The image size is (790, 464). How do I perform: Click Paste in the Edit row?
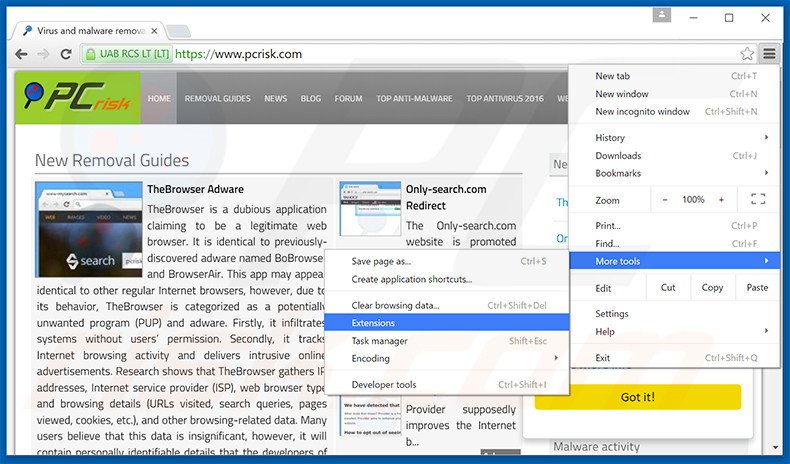tap(757, 288)
